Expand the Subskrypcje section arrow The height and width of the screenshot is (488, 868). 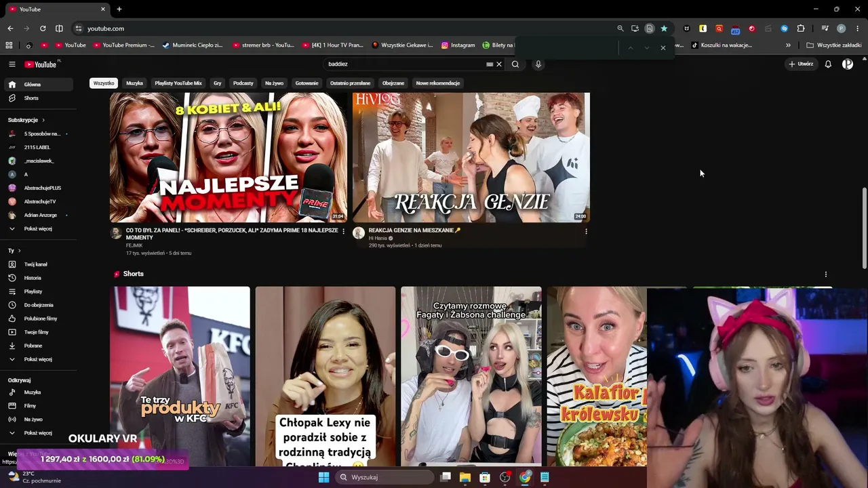[x=43, y=120]
